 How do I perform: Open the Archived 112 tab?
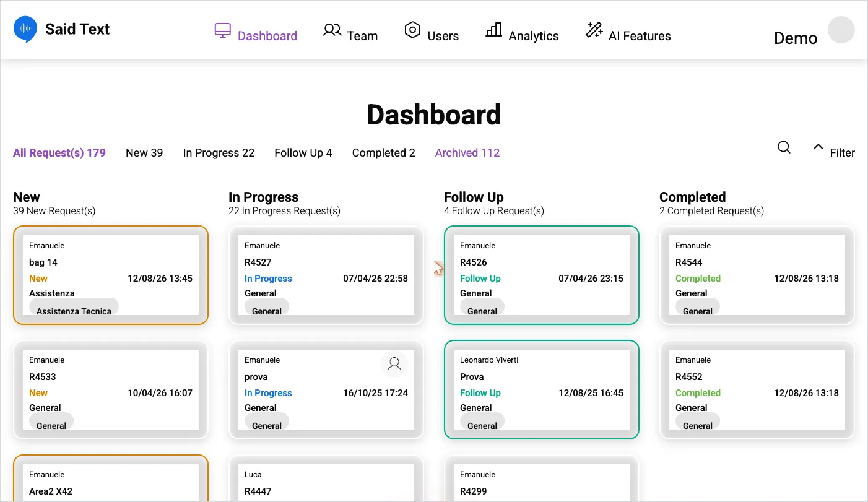point(467,153)
